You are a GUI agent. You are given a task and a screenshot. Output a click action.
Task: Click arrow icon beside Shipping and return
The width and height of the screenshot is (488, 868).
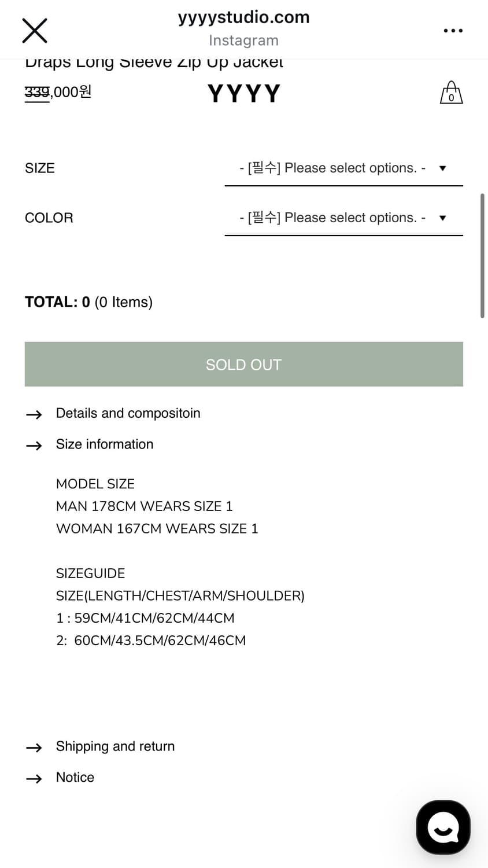point(34,748)
